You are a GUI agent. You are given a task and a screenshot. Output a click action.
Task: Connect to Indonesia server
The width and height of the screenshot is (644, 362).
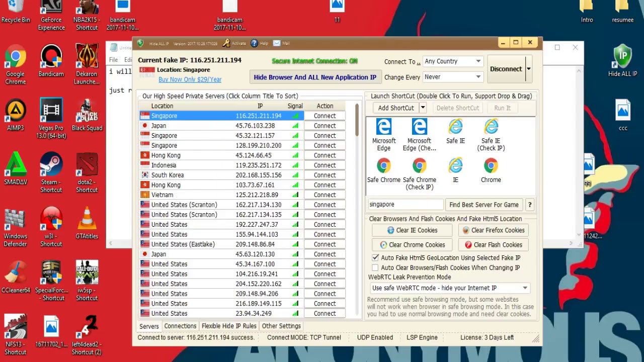pyautogui.click(x=325, y=165)
